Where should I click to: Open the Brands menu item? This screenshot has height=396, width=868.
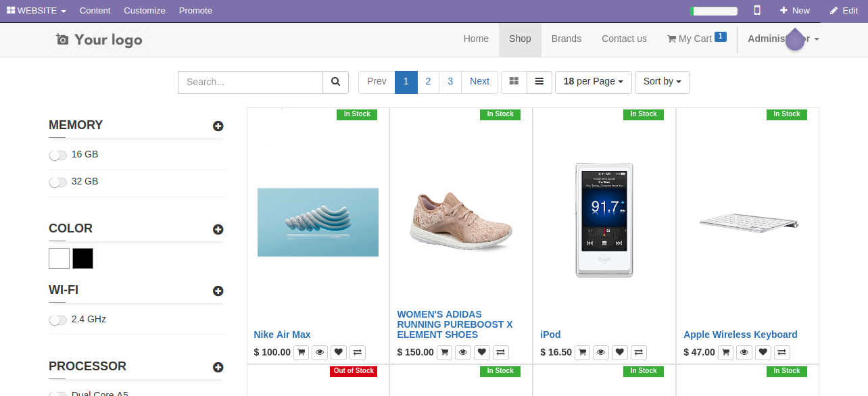point(566,39)
